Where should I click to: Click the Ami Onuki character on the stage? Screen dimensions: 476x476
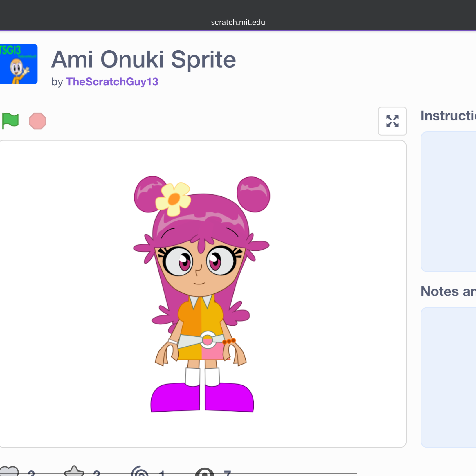[201, 294]
